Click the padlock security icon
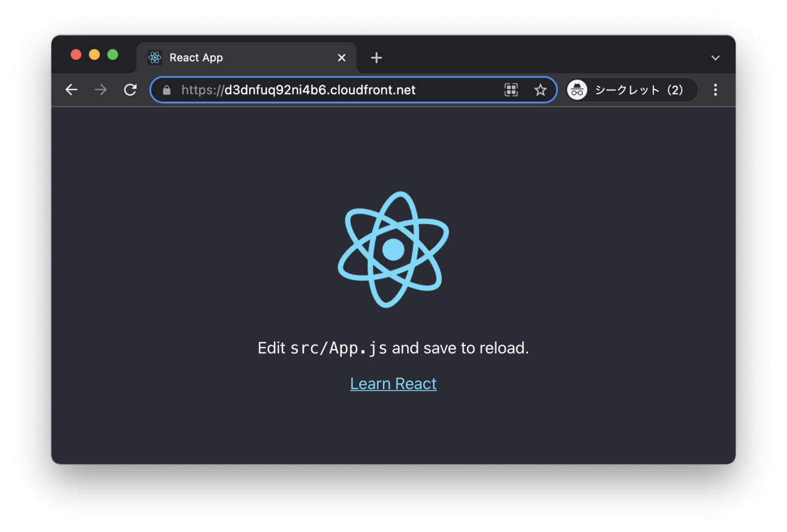This screenshot has height=532, width=787. (x=166, y=90)
